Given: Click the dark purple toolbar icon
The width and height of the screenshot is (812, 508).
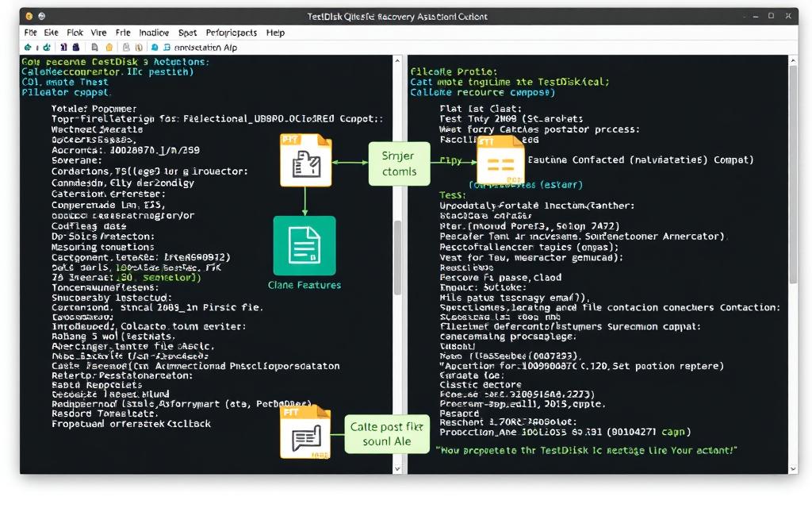Looking at the screenshot, I should point(76,47).
